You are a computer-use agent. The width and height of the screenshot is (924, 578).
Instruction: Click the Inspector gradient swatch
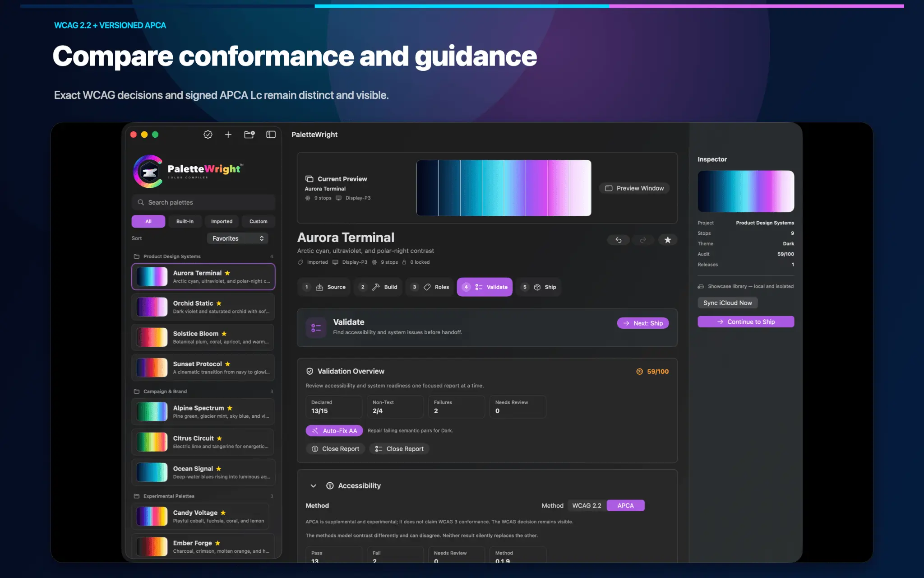click(746, 191)
